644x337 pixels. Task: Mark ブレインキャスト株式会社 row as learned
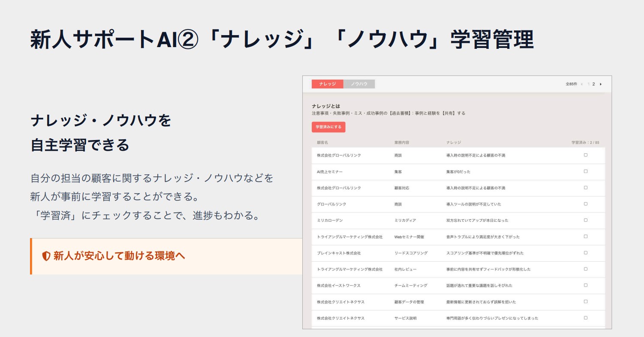(586, 253)
